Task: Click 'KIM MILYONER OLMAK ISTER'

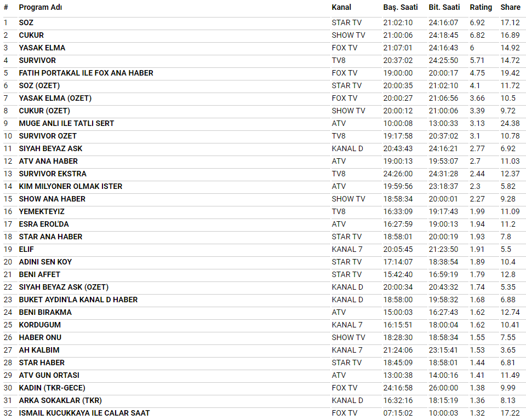Action: pos(71,186)
